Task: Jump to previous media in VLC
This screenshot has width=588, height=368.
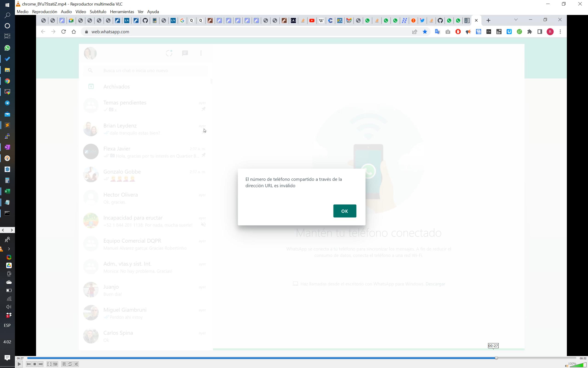Action: click(x=28, y=364)
